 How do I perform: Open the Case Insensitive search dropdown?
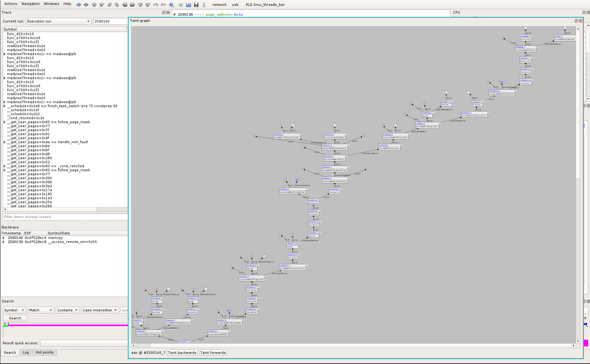[x=100, y=310]
